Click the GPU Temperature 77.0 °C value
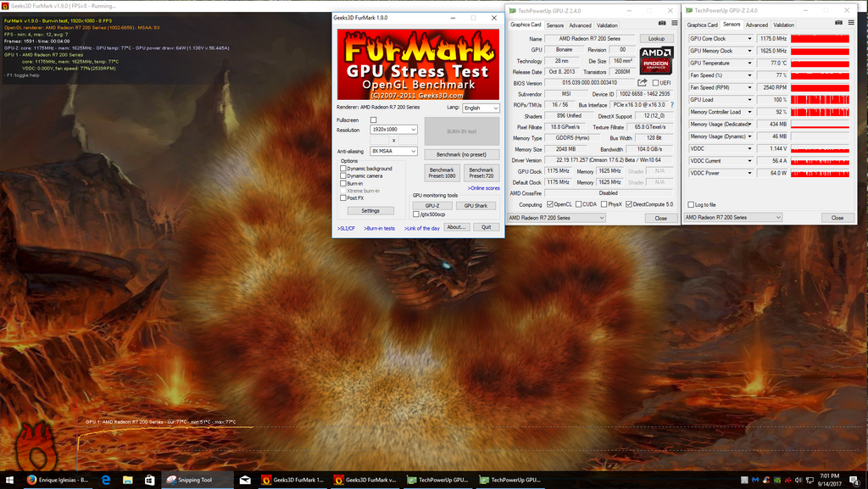868x489 pixels. pyautogui.click(x=772, y=63)
